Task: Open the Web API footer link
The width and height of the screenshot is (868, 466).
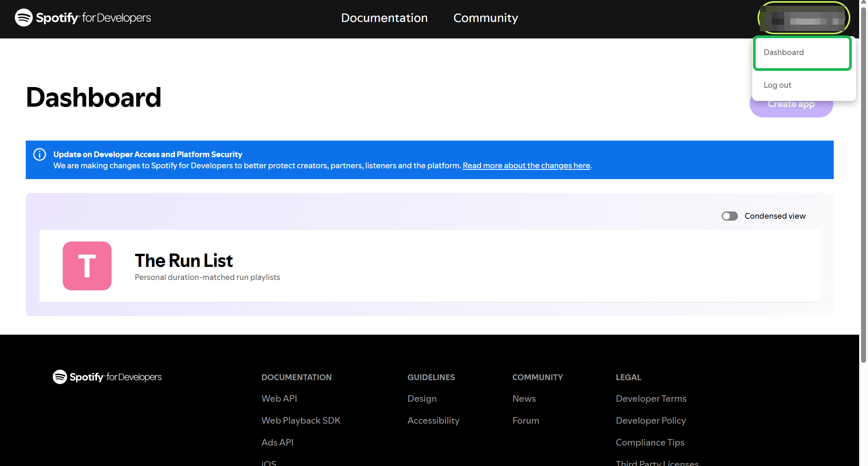Action: pyautogui.click(x=279, y=399)
